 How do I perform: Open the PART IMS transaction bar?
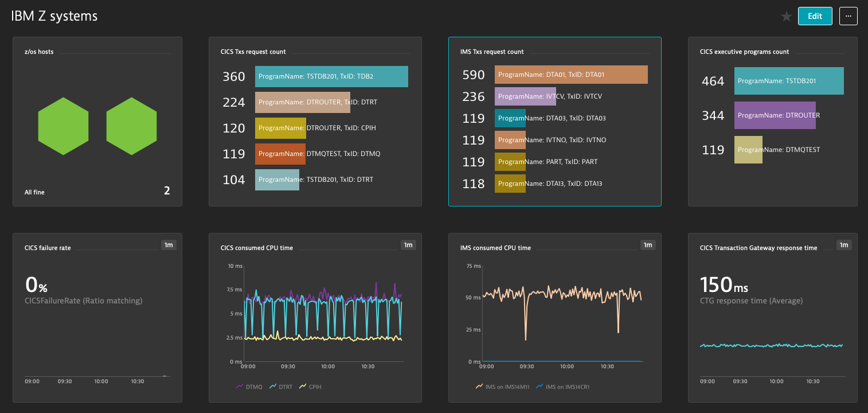[510, 162]
